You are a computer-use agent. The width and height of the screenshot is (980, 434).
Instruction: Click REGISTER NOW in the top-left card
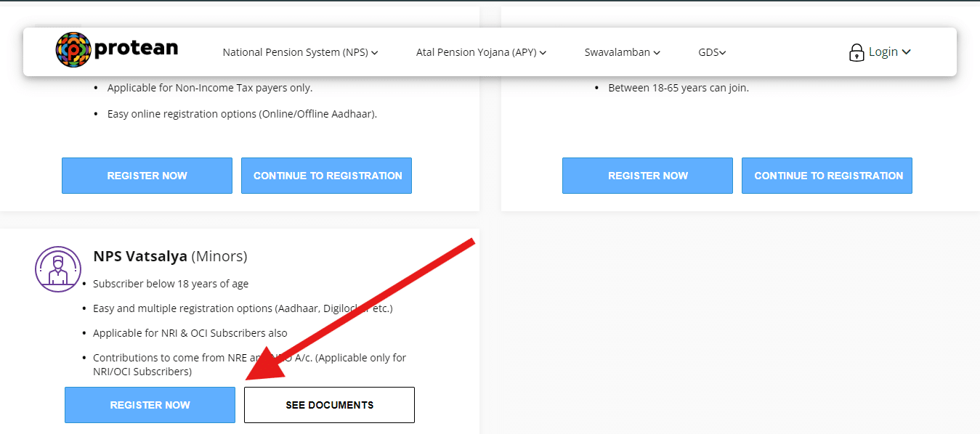tap(147, 175)
